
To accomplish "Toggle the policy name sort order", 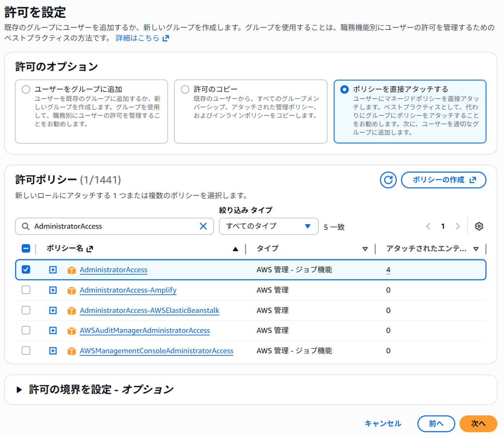I will (x=235, y=248).
